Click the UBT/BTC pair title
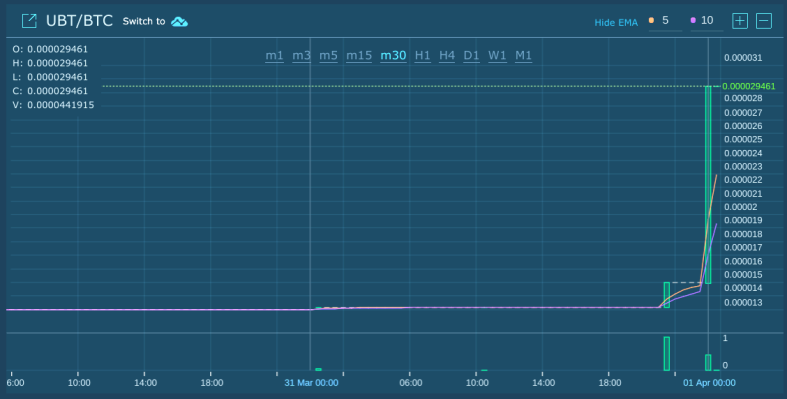 point(79,21)
